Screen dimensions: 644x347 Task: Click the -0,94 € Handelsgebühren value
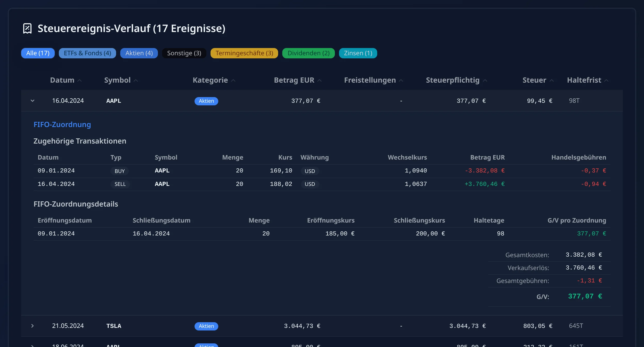click(x=594, y=184)
